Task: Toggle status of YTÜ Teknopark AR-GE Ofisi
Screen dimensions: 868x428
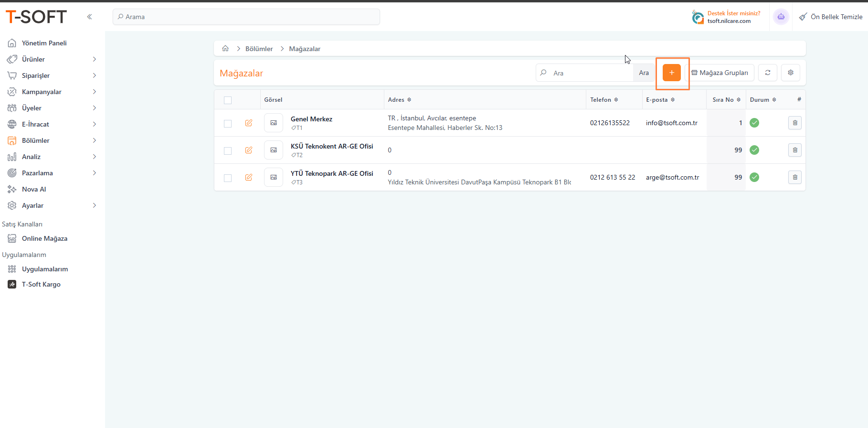Action: tap(754, 177)
